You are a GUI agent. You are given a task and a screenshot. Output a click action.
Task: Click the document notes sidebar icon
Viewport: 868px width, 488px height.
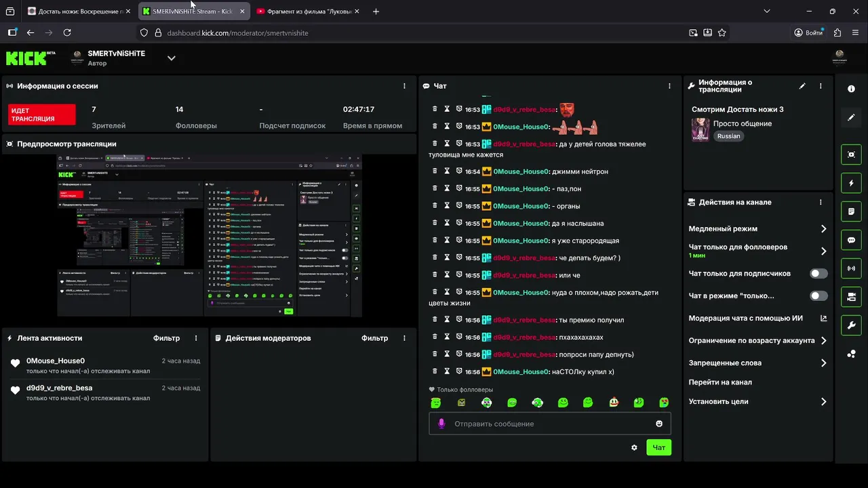coord(851,211)
